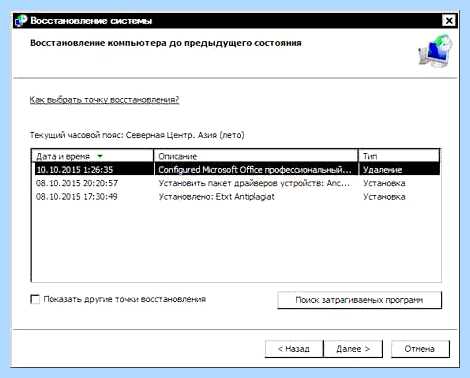The width and height of the screenshot is (470, 378).
Task: Click the System Restore title bar icon
Action: 21,21
